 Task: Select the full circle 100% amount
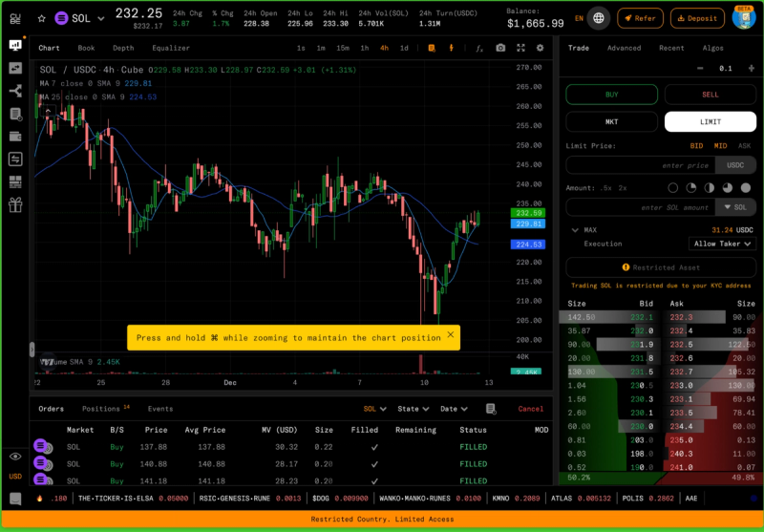coord(746,187)
